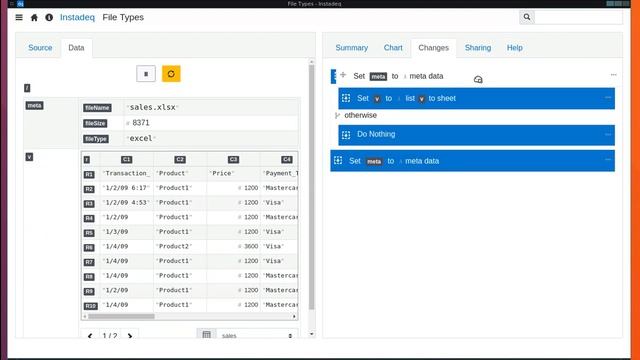Open the hamburger menu
This screenshot has width=640, height=360.
click(x=19, y=18)
